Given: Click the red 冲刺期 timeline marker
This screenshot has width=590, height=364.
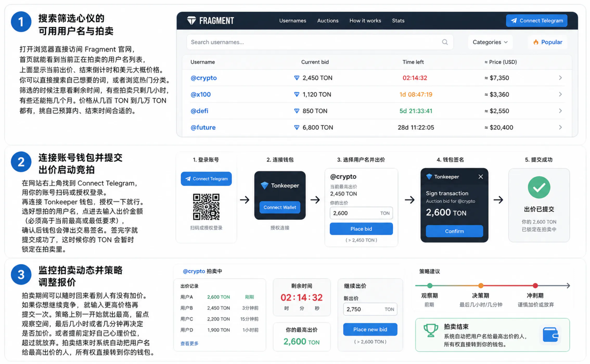Looking at the screenshot, I should pyautogui.click(x=535, y=286).
